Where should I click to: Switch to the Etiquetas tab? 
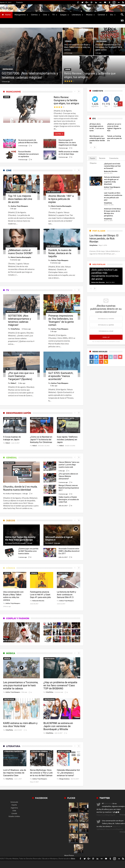(x=93, y=163)
